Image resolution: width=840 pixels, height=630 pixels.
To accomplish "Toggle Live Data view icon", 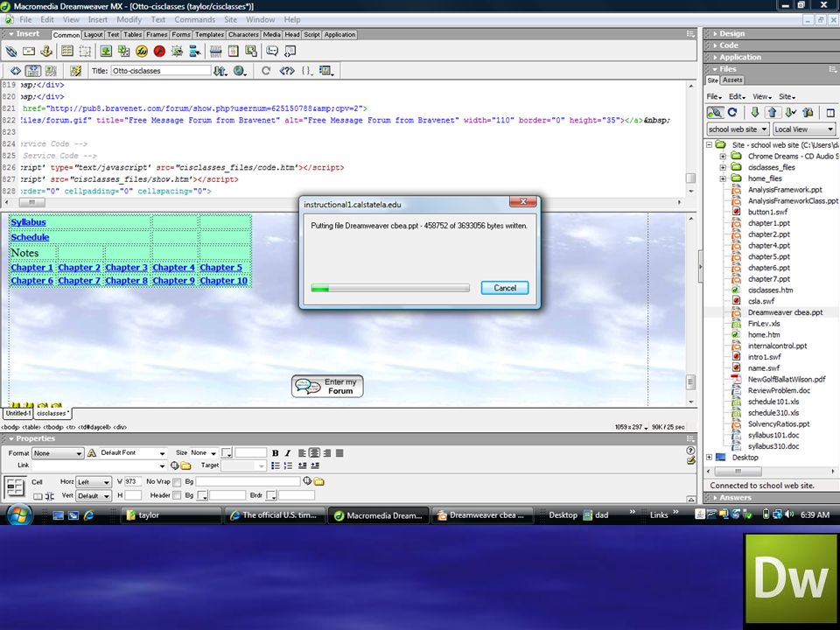I will click(75, 71).
